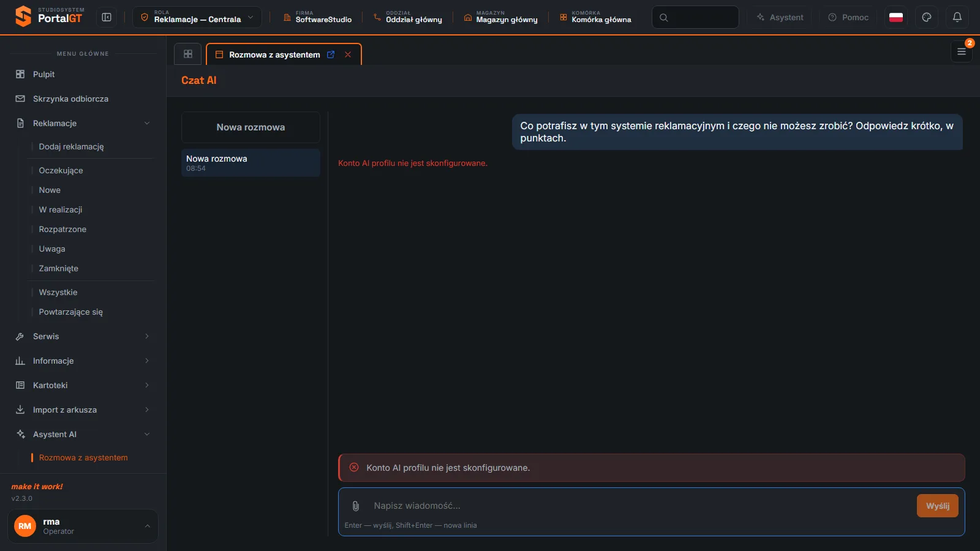Click the search field in the header
This screenshot has height=551, width=980.
click(695, 17)
